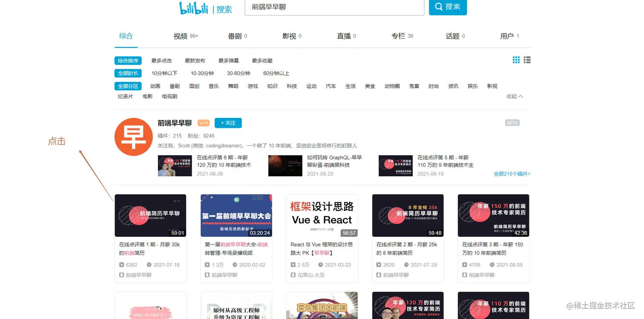Screen dimensions: 644x319
Task: Open title React 与 Vue 框架的设计思路大 PK
Action: (322, 249)
